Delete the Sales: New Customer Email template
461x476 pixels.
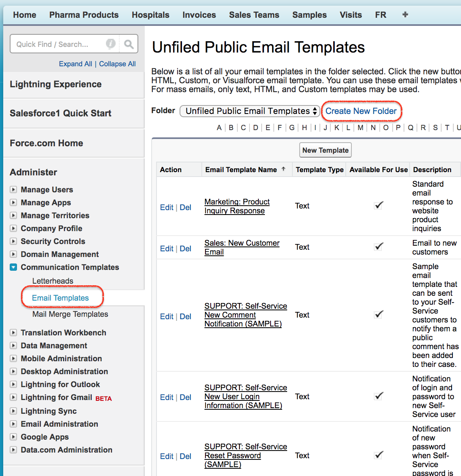click(185, 249)
